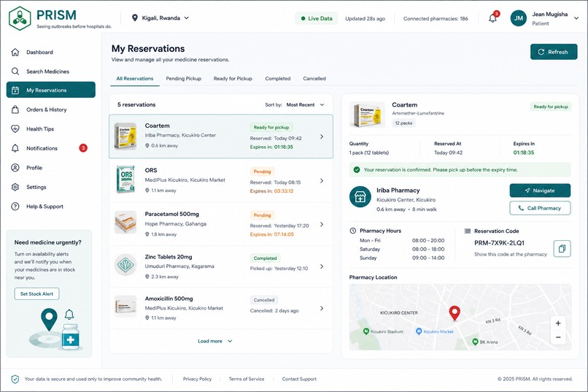The height and width of the screenshot is (392, 588).
Task: Click the Kicukiro Market map marker
Action: (419, 331)
